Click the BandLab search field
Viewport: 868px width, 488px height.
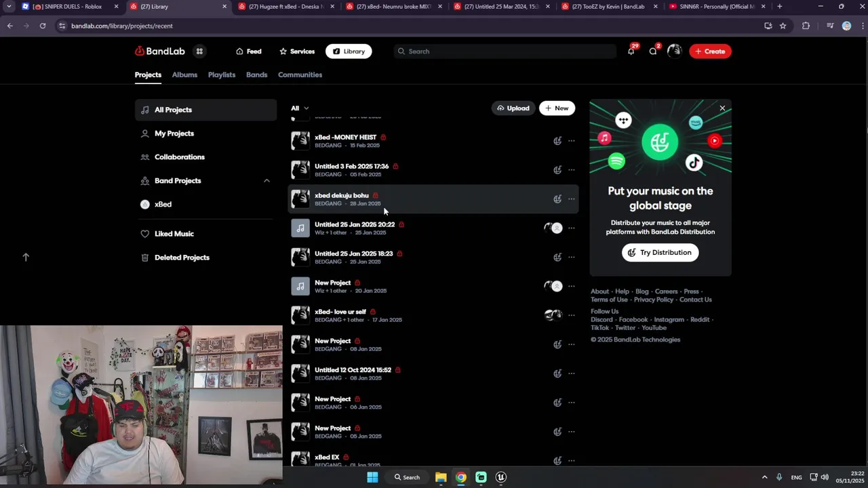(x=505, y=52)
